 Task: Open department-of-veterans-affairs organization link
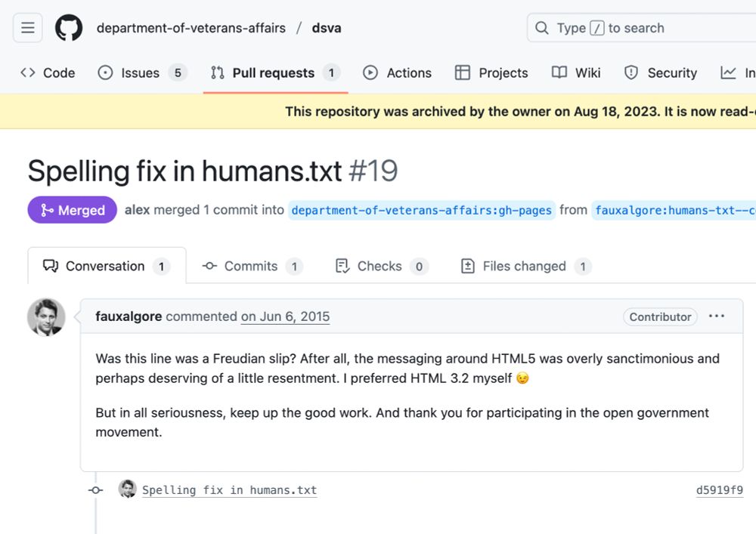(191, 28)
